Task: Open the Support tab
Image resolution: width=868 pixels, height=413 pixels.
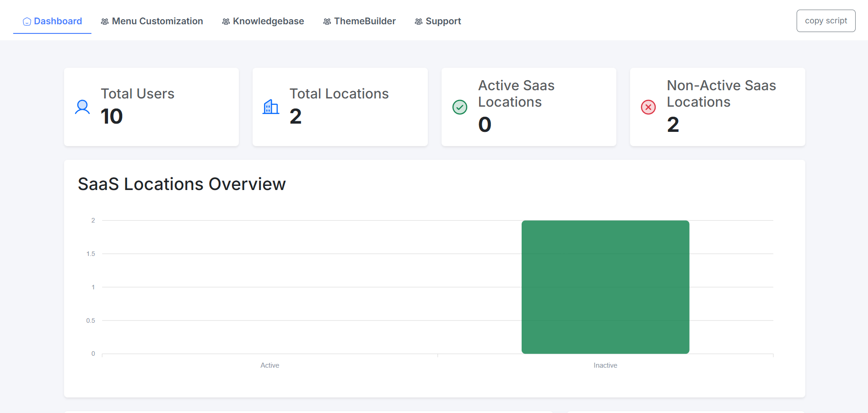Action: pos(443,21)
